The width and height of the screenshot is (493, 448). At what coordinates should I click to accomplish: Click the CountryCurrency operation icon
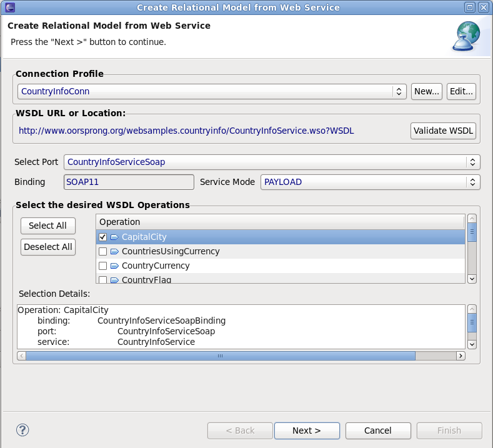pyautogui.click(x=114, y=266)
